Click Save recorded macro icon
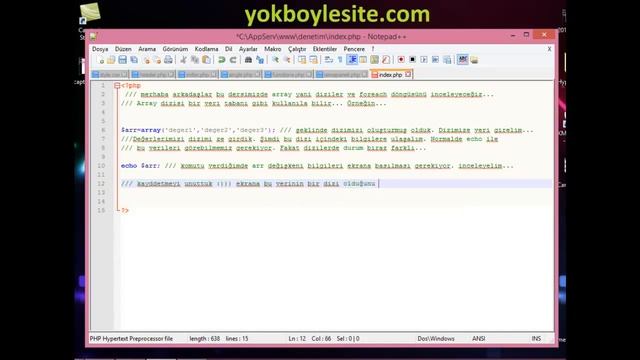This screenshot has height=360, width=640. click(447, 60)
